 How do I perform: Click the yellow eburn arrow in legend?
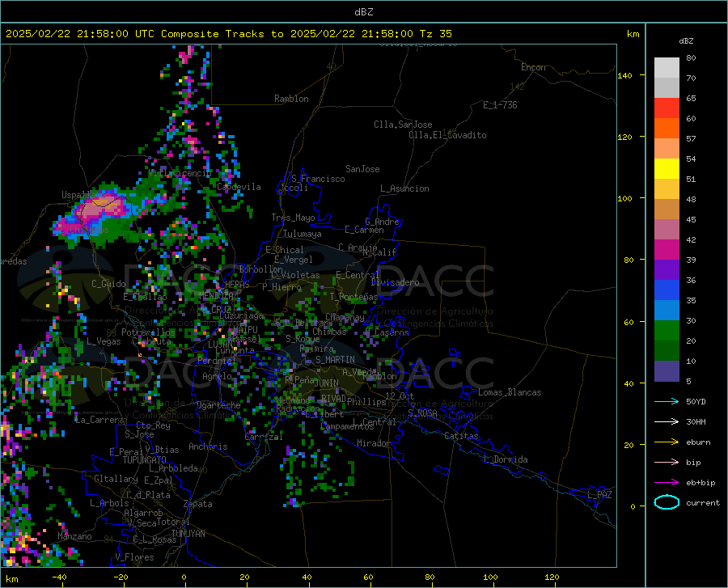[667, 442]
